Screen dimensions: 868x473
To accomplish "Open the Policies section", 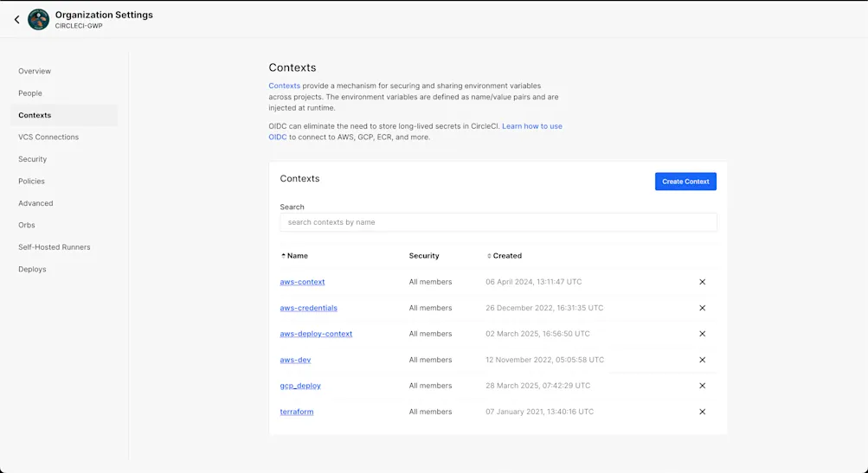I will click(x=31, y=181).
